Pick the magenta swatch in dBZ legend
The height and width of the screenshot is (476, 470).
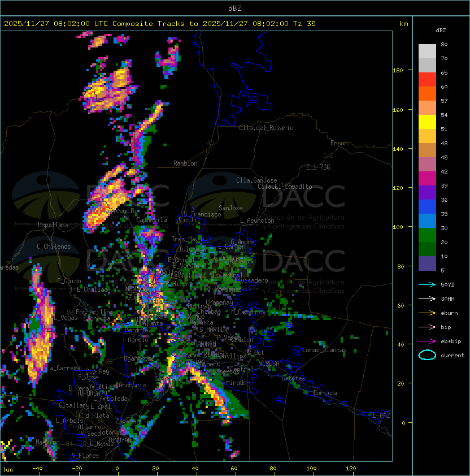click(427, 179)
